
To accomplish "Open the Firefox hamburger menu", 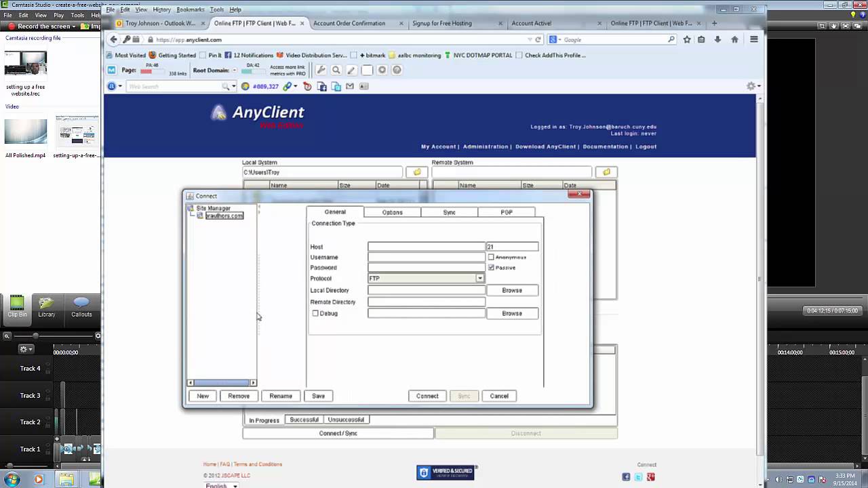I will 753,39.
